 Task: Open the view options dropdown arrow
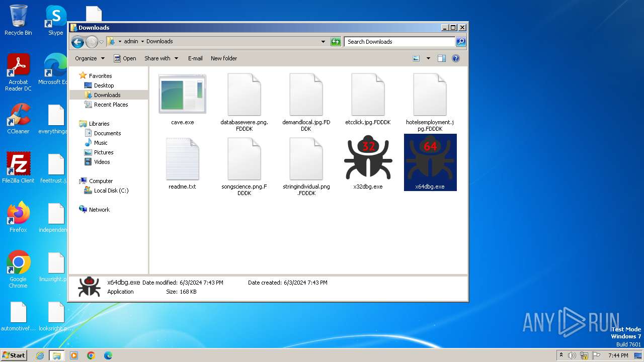[428, 58]
